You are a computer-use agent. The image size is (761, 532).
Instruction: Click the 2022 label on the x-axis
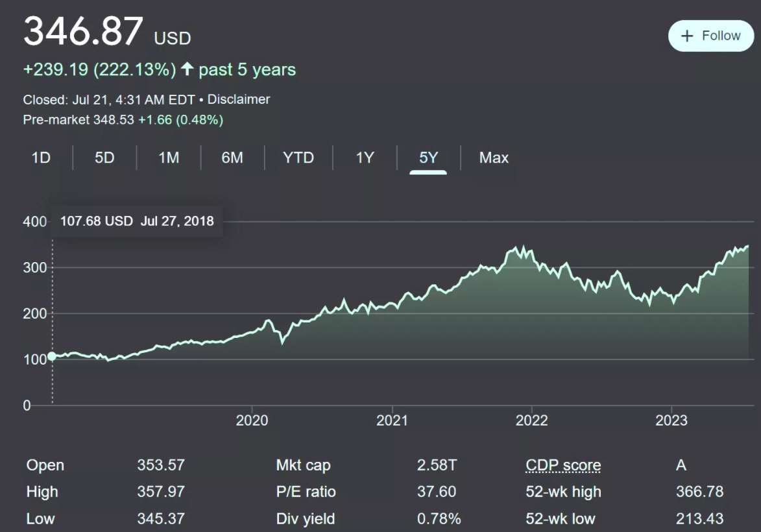531,420
